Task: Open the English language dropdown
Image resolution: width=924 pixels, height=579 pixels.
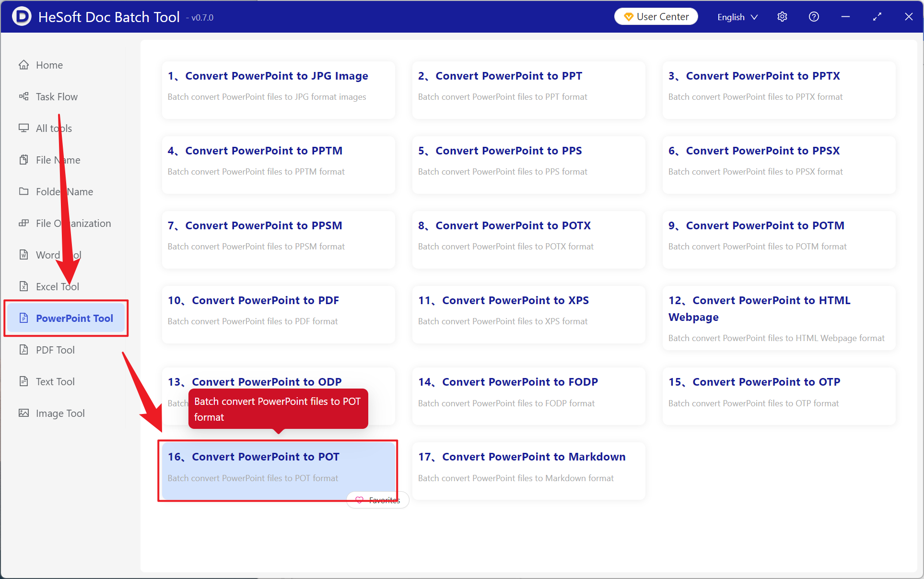Action: coord(737,17)
